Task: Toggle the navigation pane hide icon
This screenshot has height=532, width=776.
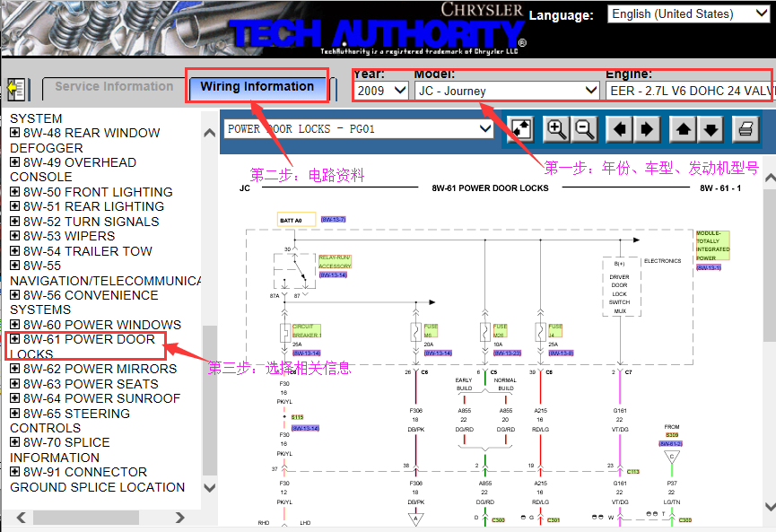Action: point(17,90)
